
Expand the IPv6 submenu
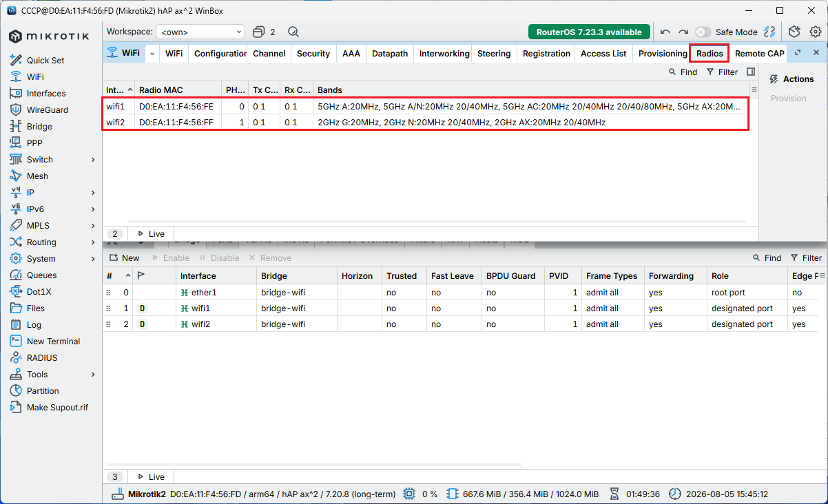point(93,209)
